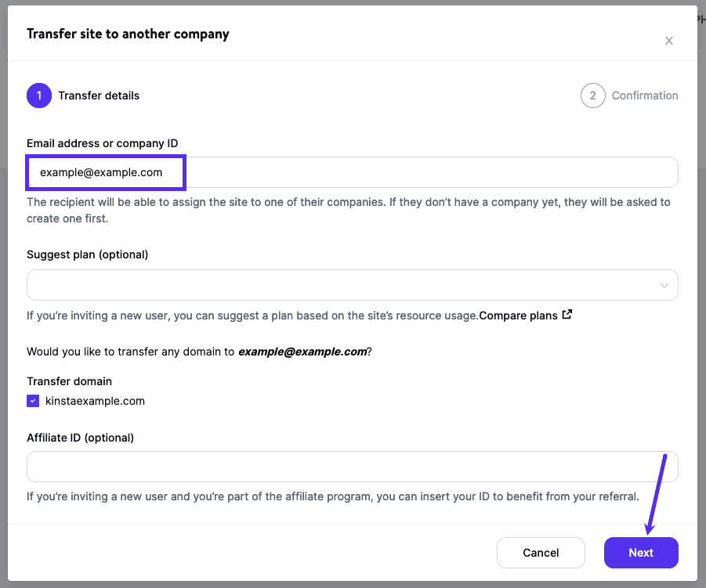Focus the Affiliate ID optional input

tap(353, 467)
